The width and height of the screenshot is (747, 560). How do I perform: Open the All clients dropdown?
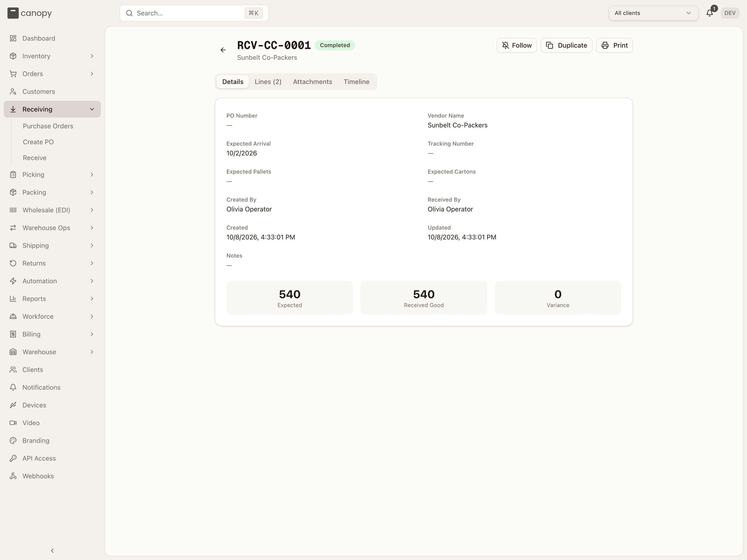click(653, 13)
